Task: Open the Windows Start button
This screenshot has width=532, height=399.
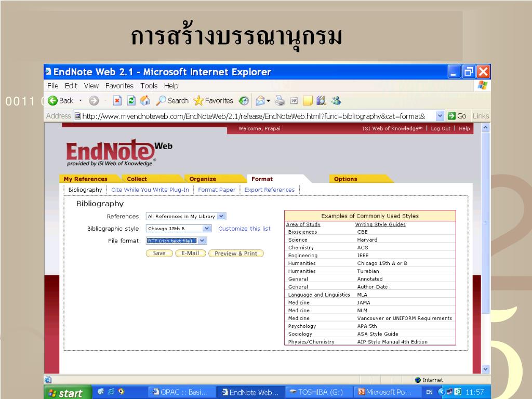Action: click(67, 393)
